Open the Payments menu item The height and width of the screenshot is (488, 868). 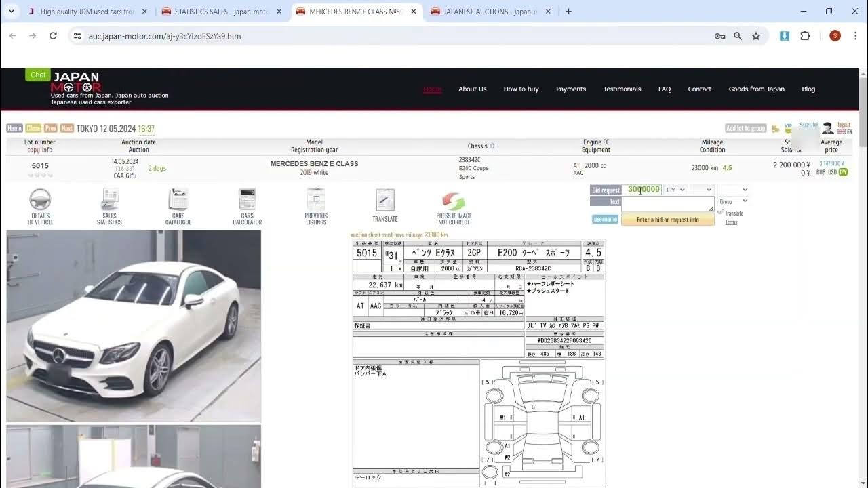click(x=571, y=89)
